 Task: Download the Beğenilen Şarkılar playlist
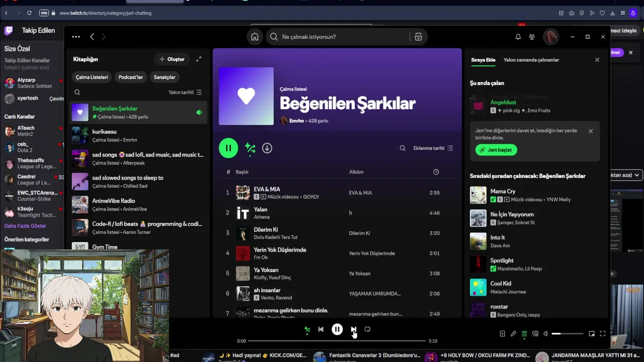[267, 148]
